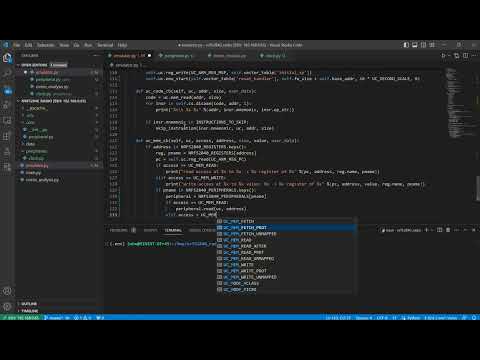Choose UC_MEM_READ autocomplete suggestion
The image size is (480, 360).
point(287,240)
